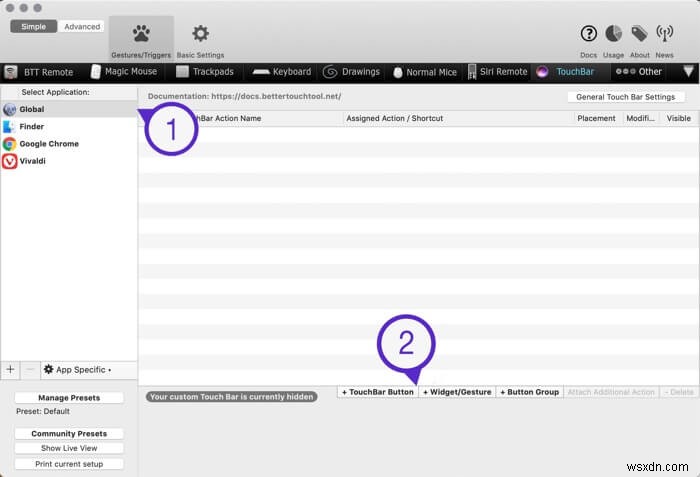Select the Trackpads tab

pyautogui.click(x=205, y=71)
